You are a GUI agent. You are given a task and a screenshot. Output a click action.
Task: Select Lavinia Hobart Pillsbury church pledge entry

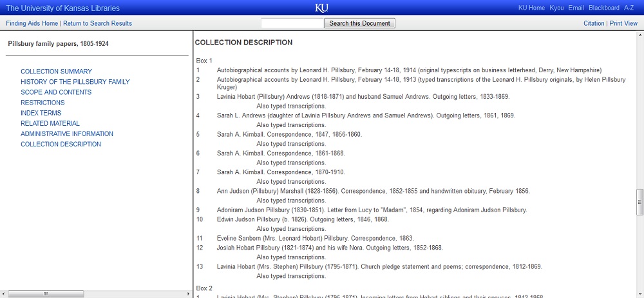coord(379,267)
